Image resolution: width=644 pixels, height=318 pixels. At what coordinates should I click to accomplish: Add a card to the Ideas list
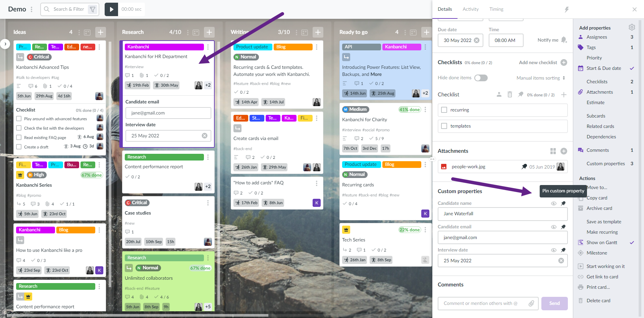tap(101, 32)
